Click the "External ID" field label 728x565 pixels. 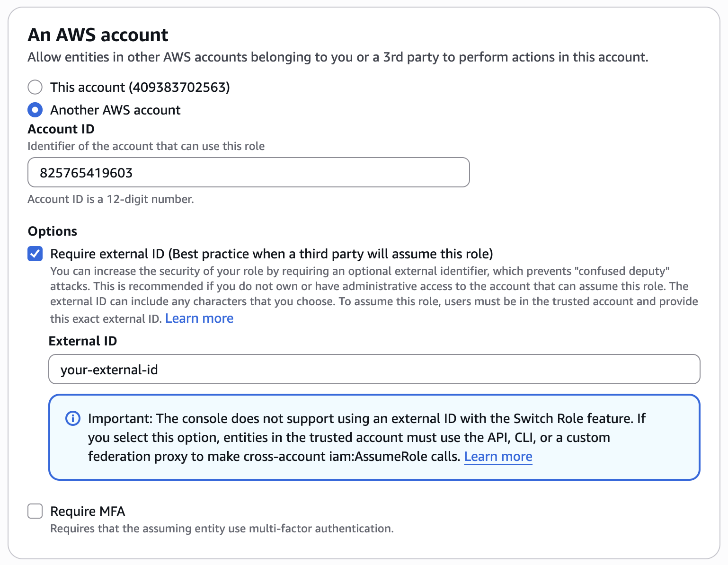(x=82, y=341)
